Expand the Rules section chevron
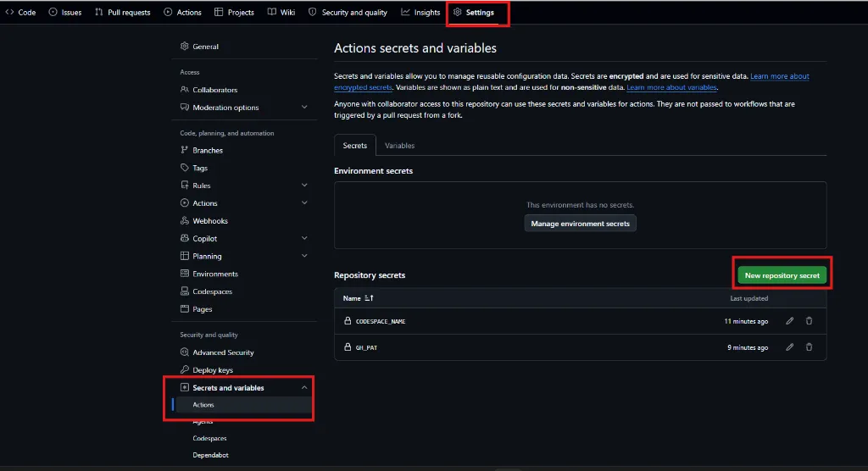This screenshot has width=868, height=471. coord(304,186)
